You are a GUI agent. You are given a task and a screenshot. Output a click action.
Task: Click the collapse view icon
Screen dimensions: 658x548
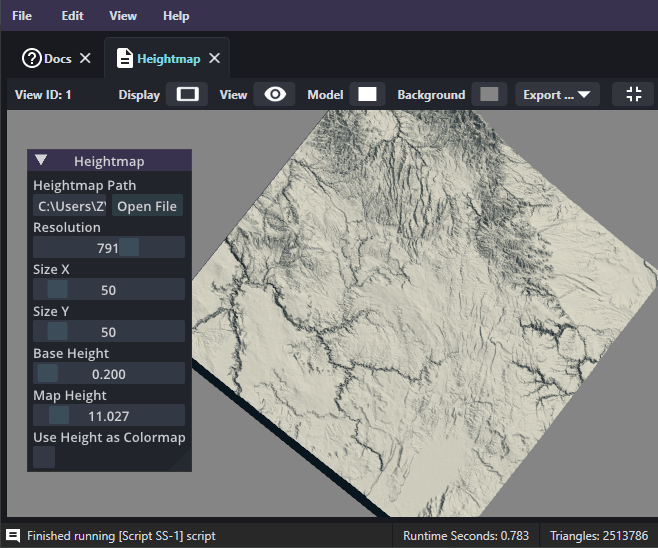tap(633, 94)
